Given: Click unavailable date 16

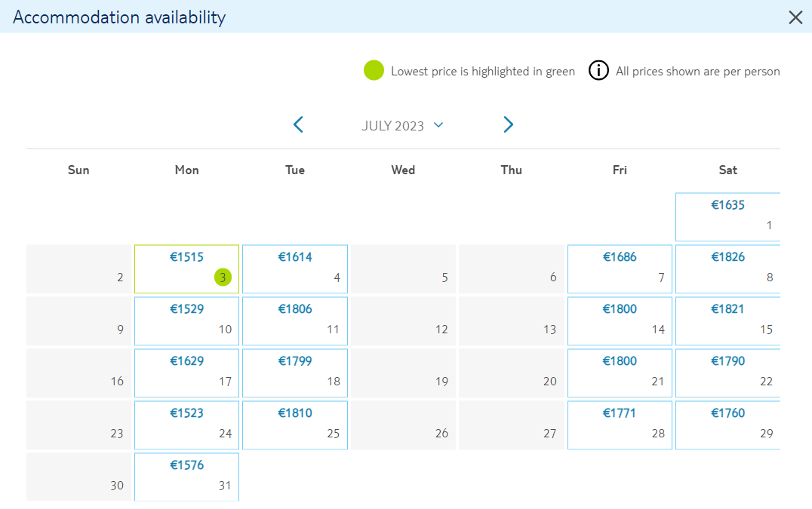Looking at the screenshot, I should pyautogui.click(x=78, y=373).
